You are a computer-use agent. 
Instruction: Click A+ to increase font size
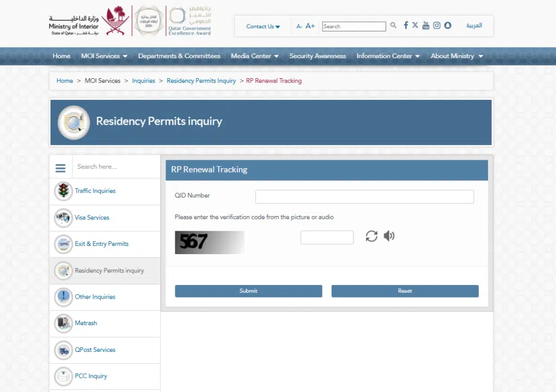309,26
